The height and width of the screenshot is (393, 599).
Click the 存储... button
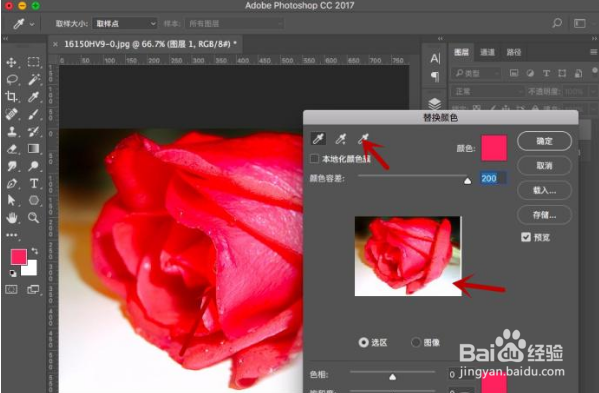(x=544, y=215)
